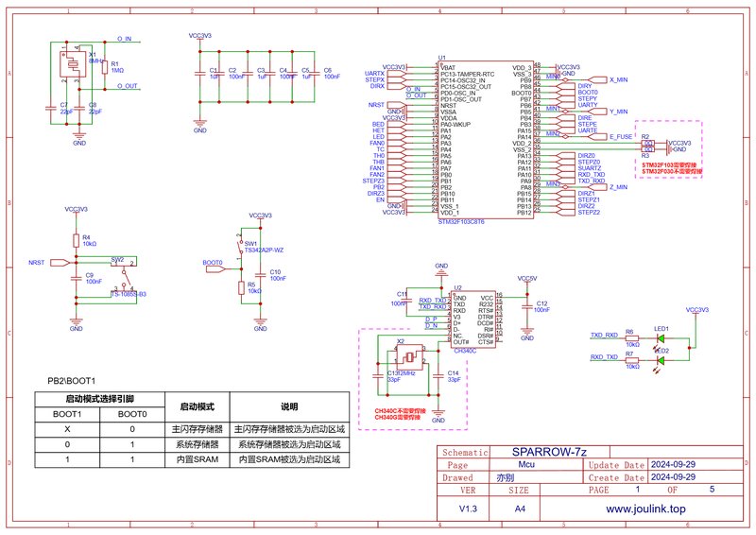Image resolution: width=756 pixels, height=535 pixels.
Task: Click the STEPX net label
Action: [375, 80]
